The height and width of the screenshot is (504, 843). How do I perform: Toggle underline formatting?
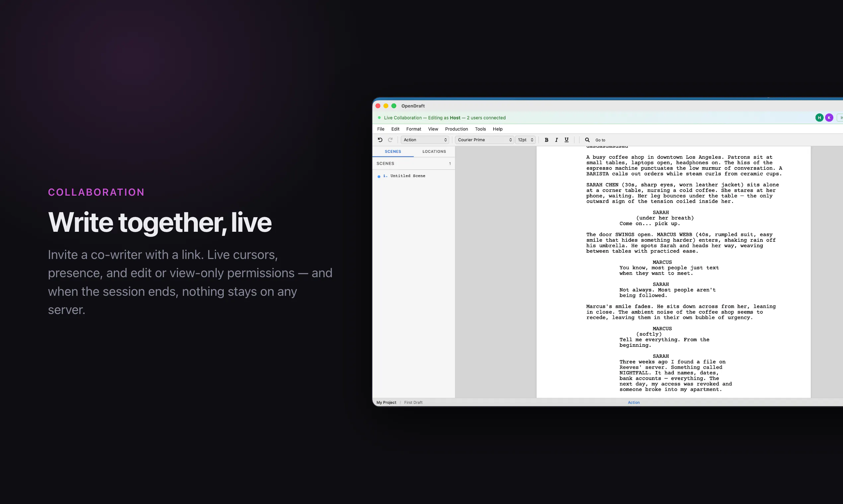point(566,140)
